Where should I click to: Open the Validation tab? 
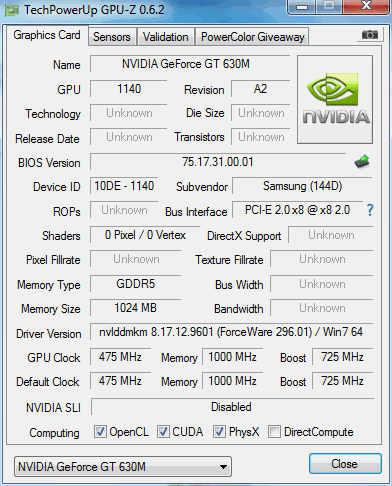[166, 37]
